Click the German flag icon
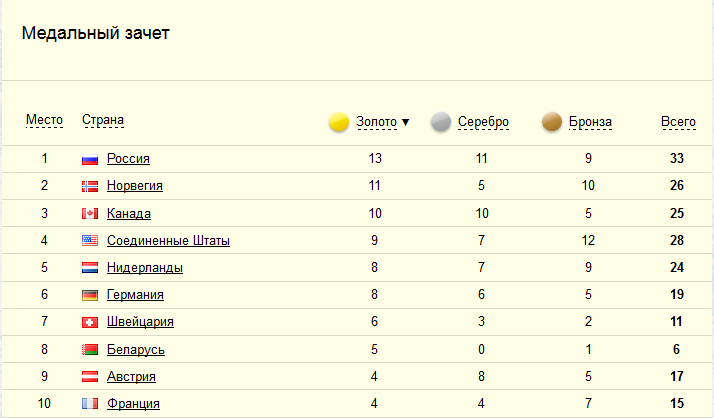714x418 pixels. (x=90, y=295)
